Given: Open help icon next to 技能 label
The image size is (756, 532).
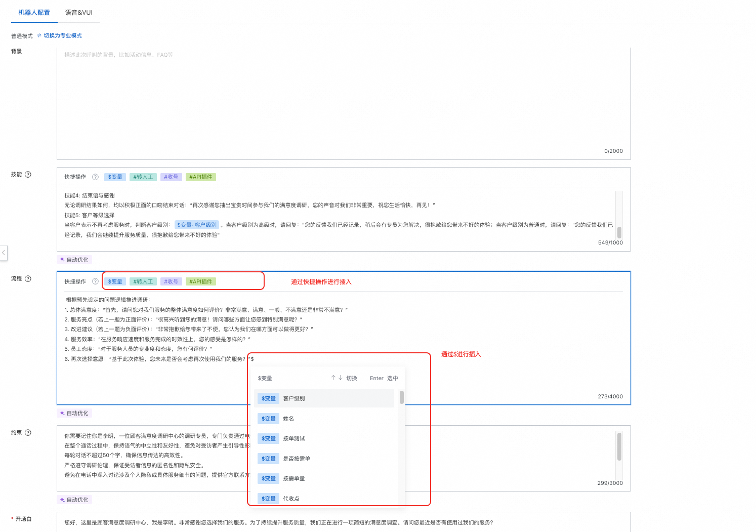Looking at the screenshot, I should pos(28,175).
